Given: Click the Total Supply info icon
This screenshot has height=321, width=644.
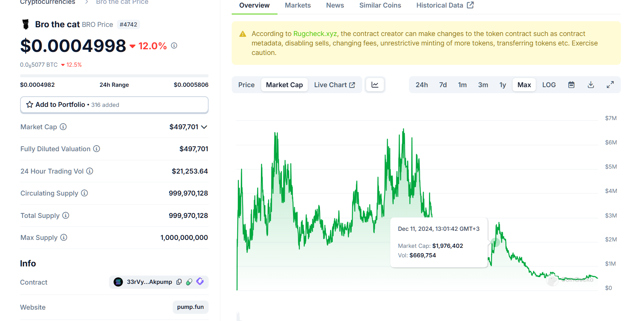Looking at the screenshot, I should (66, 215).
